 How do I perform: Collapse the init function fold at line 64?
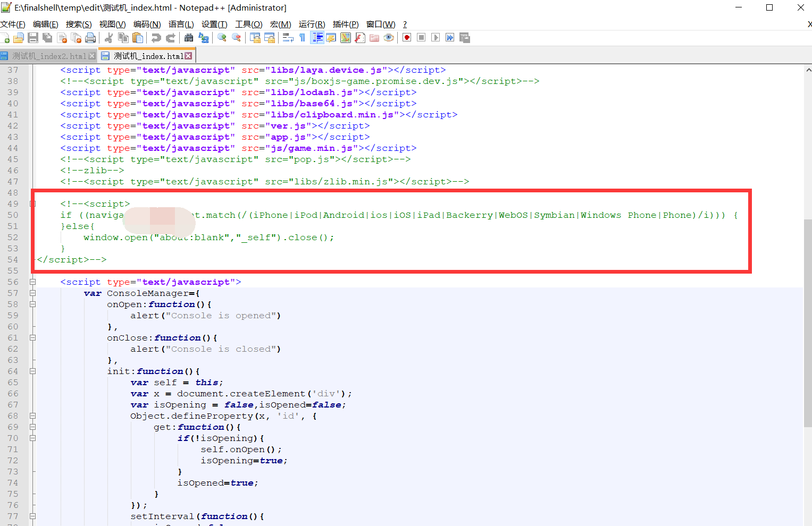pos(32,371)
